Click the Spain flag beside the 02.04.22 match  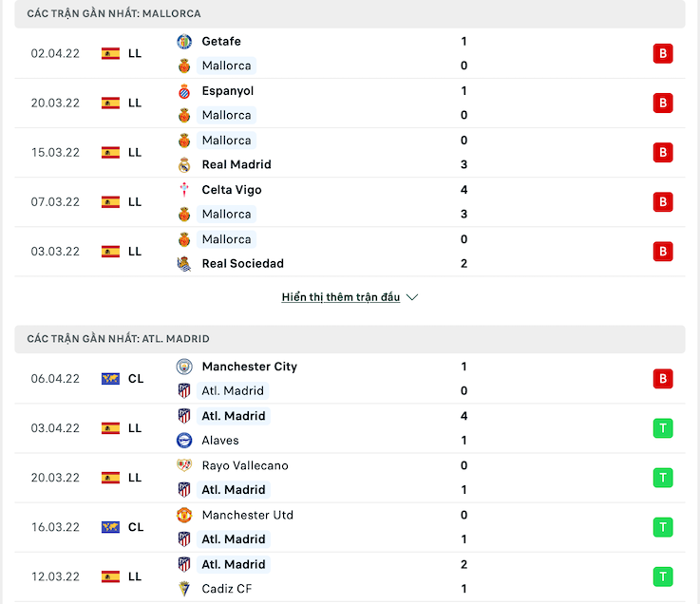(x=111, y=53)
